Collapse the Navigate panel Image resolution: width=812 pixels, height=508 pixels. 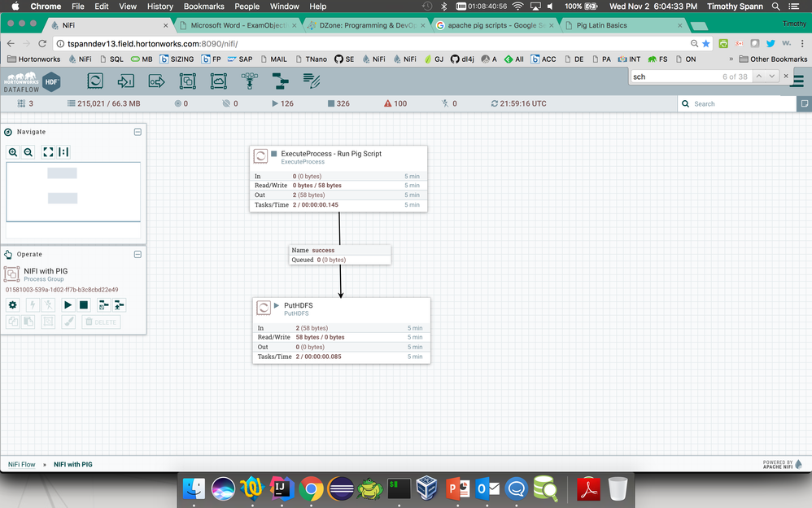click(138, 132)
